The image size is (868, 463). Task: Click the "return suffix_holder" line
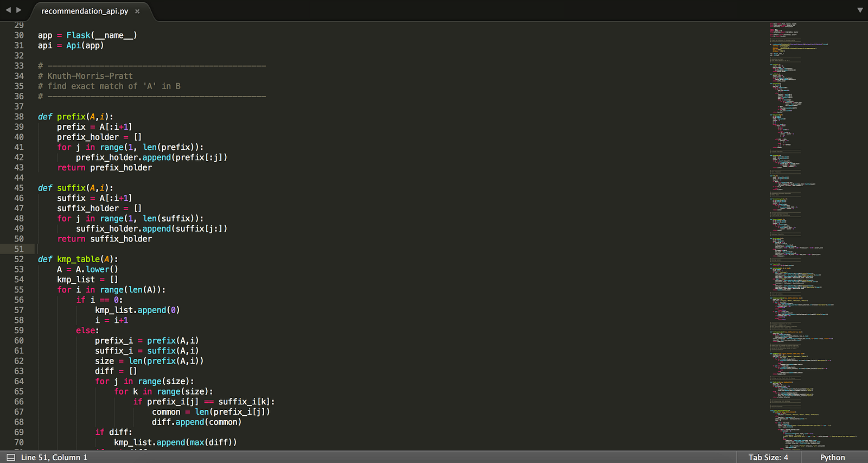(105, 239)
